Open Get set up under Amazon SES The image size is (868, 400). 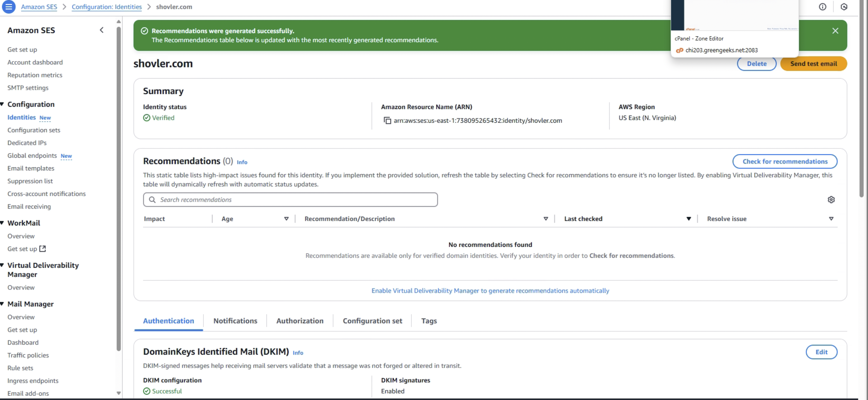(22, 49)
